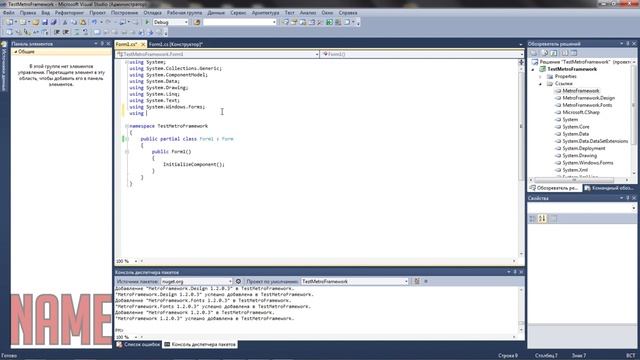Select the Обозреватель решений tab
Image resolution: width=640 pixels, height=360 pixels.
pyautogui.click(x=555, y=188)
